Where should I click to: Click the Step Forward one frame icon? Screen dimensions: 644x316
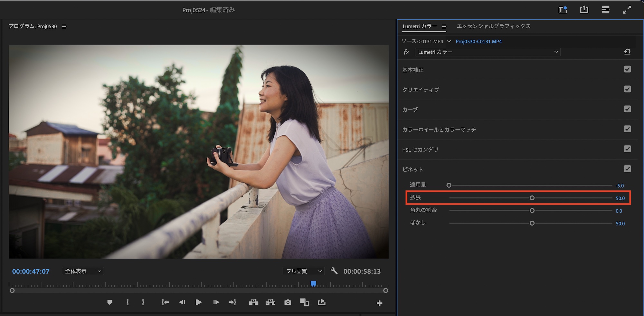click(x=216, y=302)
